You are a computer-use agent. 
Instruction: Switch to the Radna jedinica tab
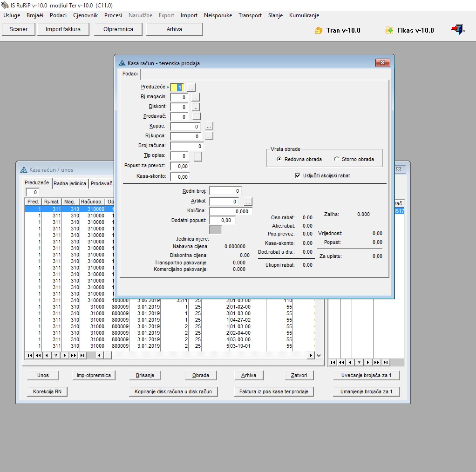click(x=70, y=183)
